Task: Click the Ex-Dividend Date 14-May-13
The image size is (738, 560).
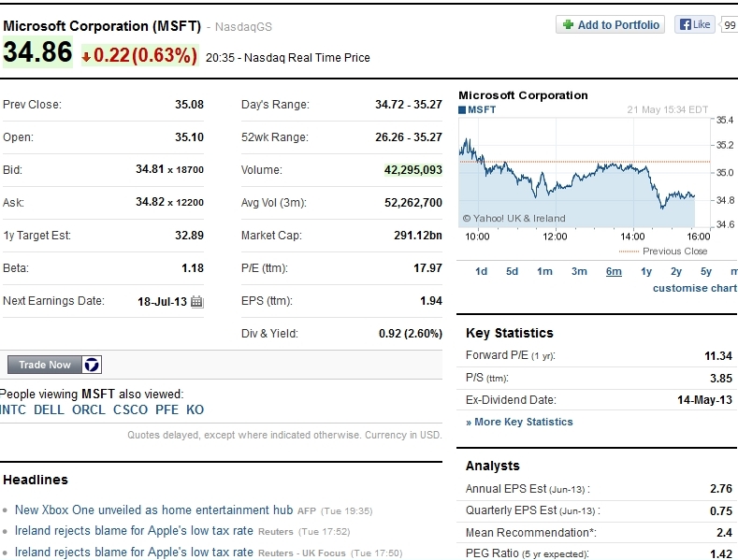Action: click(x=704, y=400)
